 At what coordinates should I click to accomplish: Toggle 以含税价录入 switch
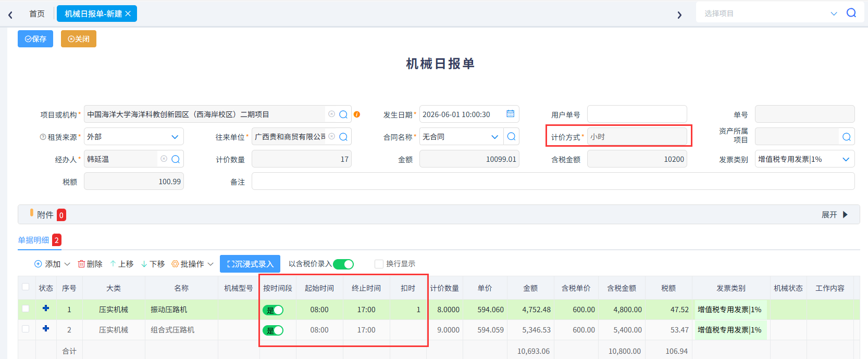point(343,264)
